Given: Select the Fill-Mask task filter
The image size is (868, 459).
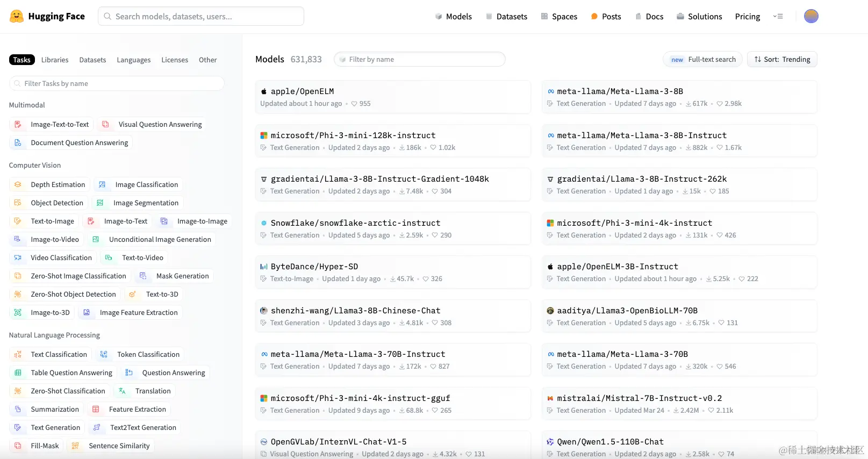Looking at the screenshot, I should point(37,446).
